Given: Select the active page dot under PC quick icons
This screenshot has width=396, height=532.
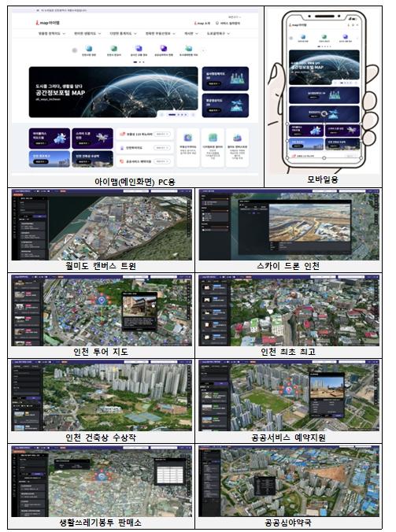Looking at the screenshot, I should [135, 62].
